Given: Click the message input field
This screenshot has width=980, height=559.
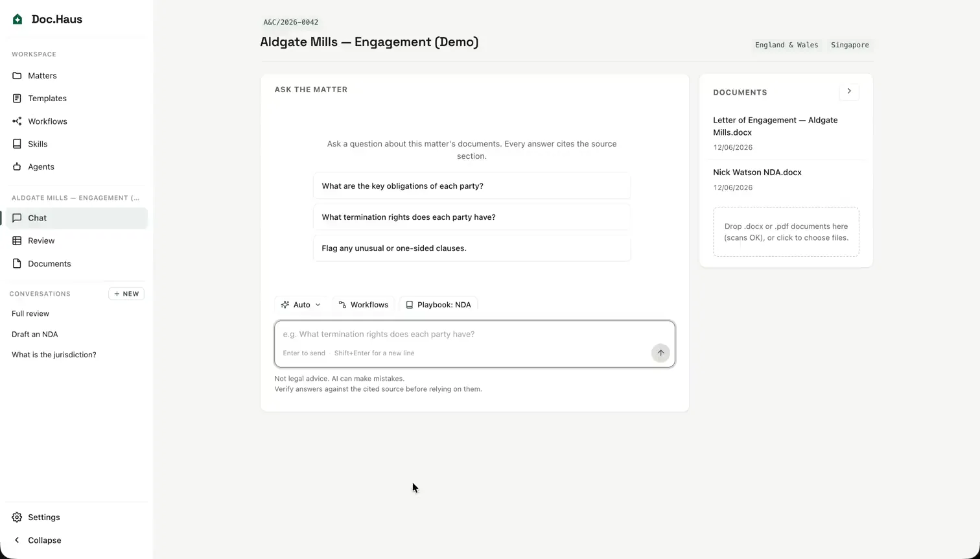Looking at the screenshot, I should [474, 344].
